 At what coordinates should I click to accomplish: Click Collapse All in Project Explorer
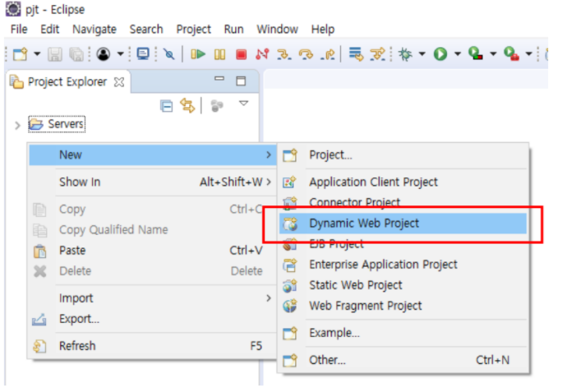166,106
